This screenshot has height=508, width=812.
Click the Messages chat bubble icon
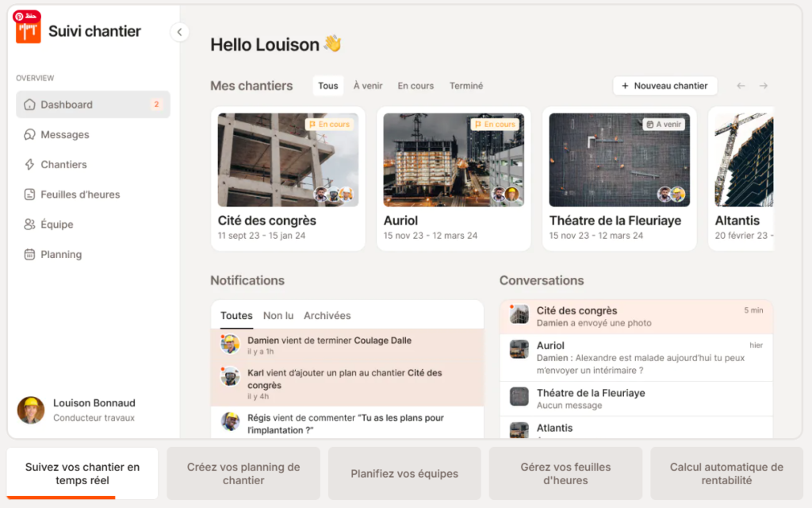pyautogui.click(x=29, y=134)
